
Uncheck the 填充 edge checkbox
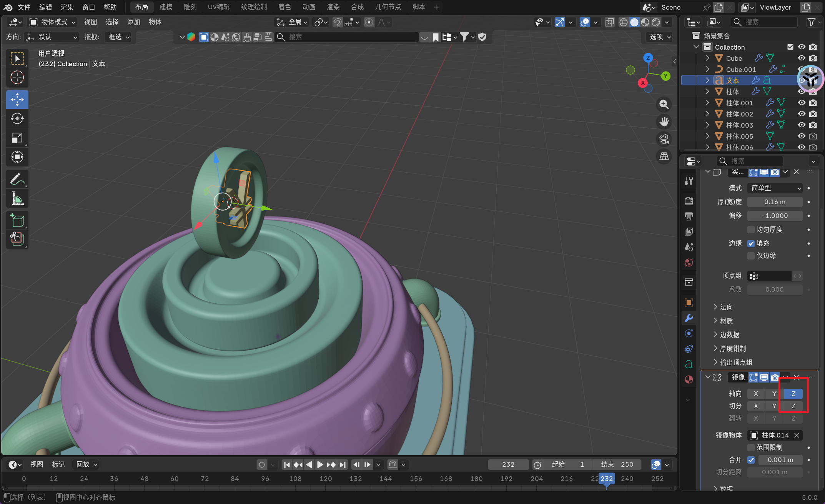tap(751, 243)
